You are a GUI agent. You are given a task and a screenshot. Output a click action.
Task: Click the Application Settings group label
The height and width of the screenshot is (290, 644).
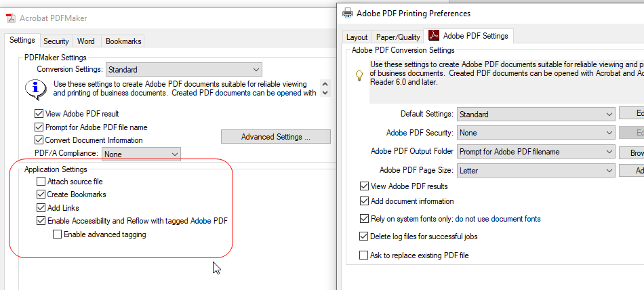click(x=56, y=169)
